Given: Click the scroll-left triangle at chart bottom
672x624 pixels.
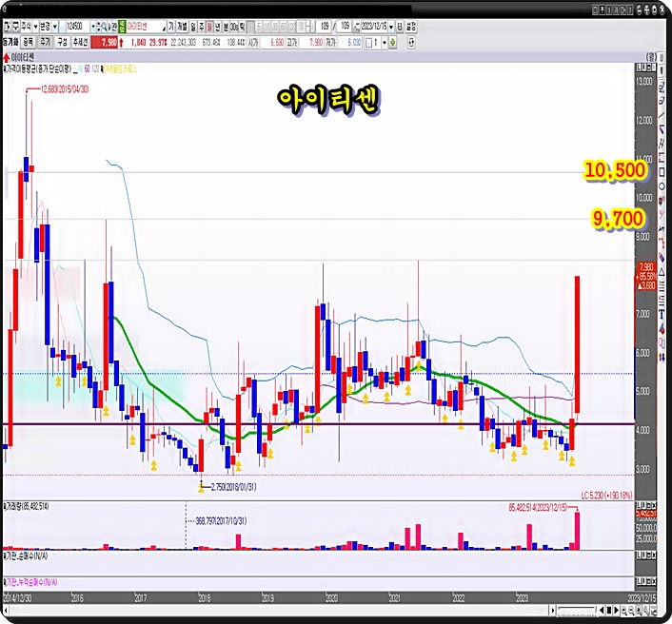Looking at the screenshot, I should (602, 611).
